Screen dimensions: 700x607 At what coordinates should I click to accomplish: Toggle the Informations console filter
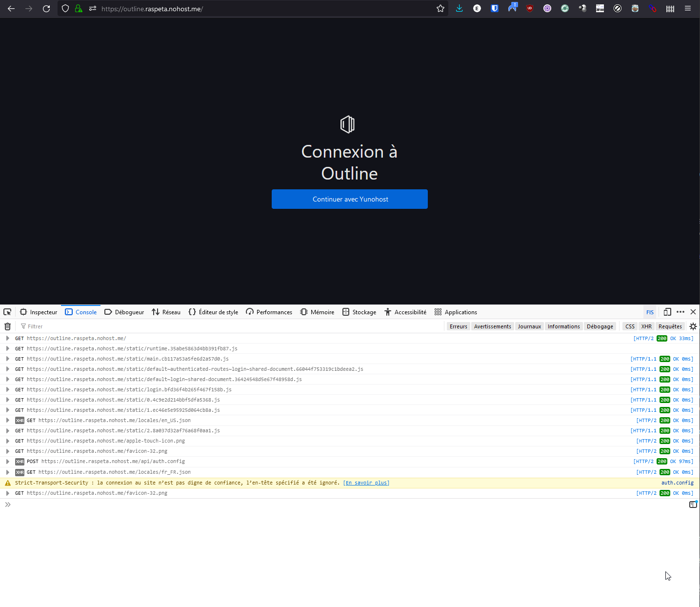tap(564, 326)
